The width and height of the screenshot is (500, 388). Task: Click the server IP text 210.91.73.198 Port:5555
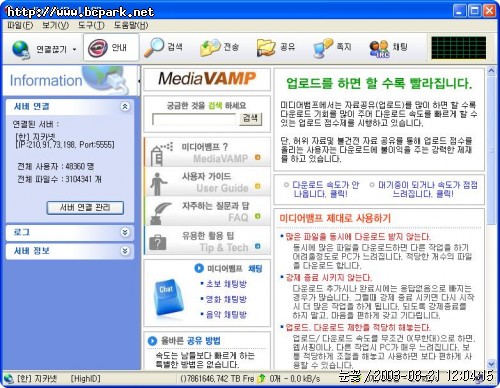point(65,145)
